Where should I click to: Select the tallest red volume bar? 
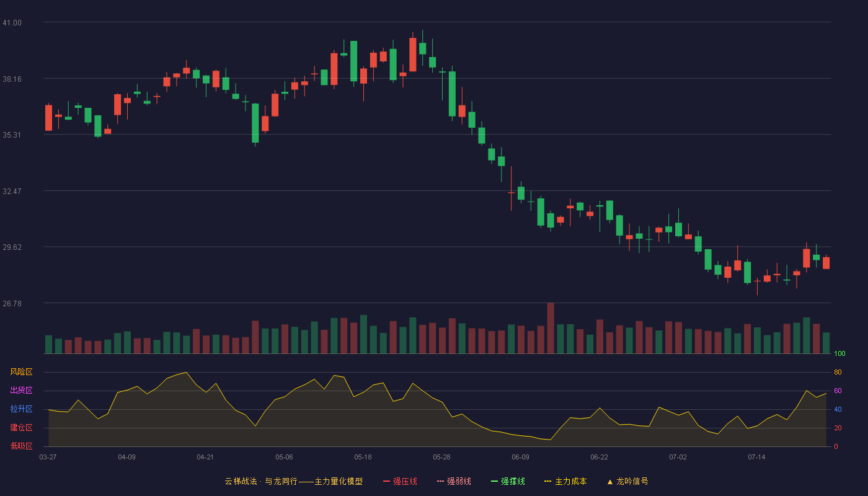pos(551,328)
